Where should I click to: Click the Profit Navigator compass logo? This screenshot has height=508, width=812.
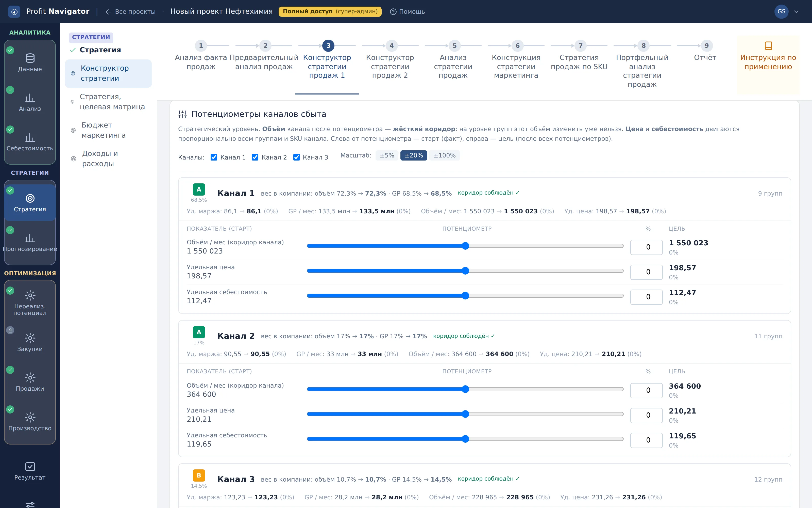click(x=14, y=12)
